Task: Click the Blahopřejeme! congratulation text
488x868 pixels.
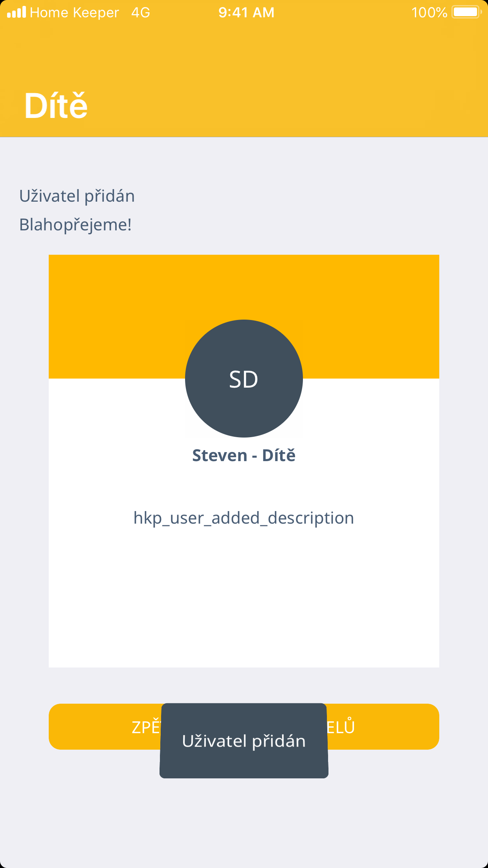Action: pos(75,224)
